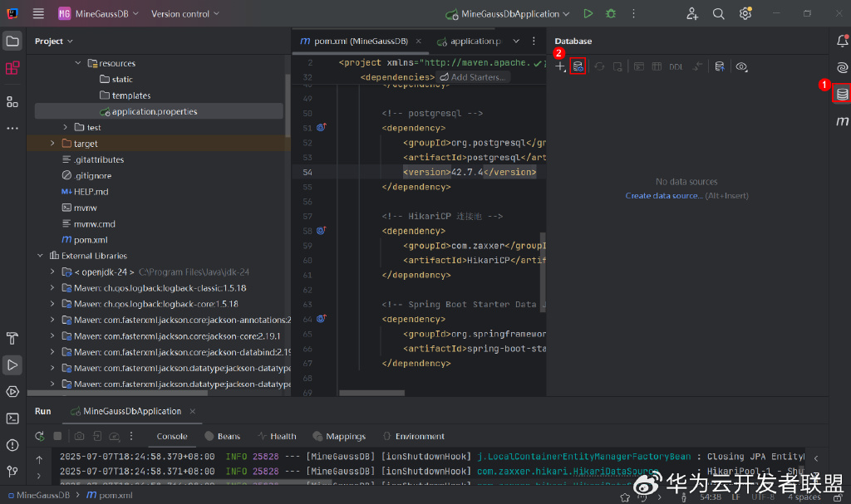Open the Project tool window folder icon
This screenshot has height=504, width=851.
(x=12, y=42)
